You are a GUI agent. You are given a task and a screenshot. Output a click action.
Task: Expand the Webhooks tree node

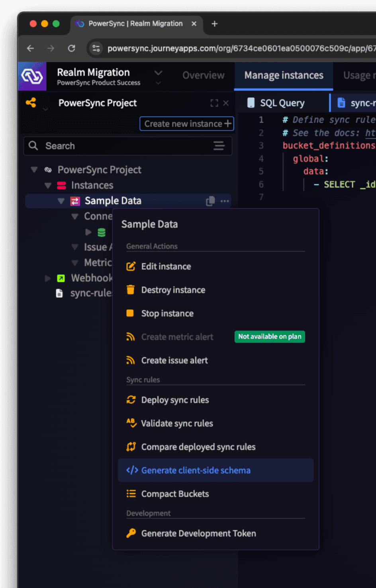point(48,278)
